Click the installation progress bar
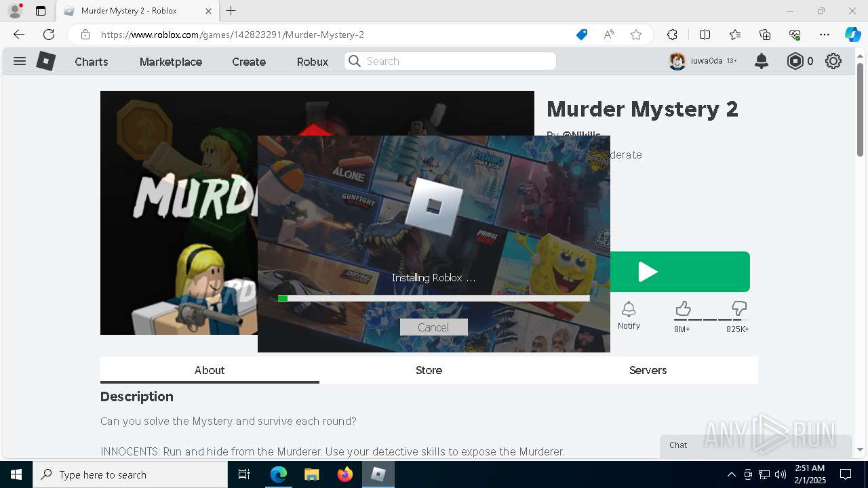Screen dimensions: 868x488 pos(434,298)
